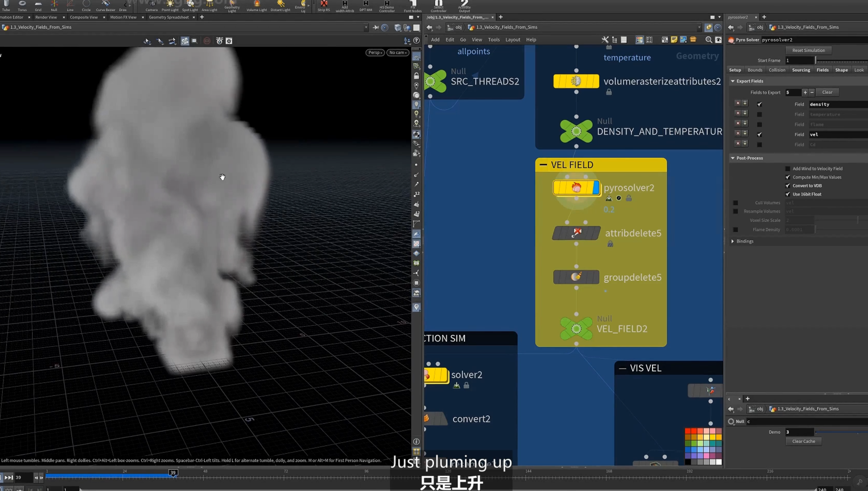Expand the Bindings section

tap(732, 241)
